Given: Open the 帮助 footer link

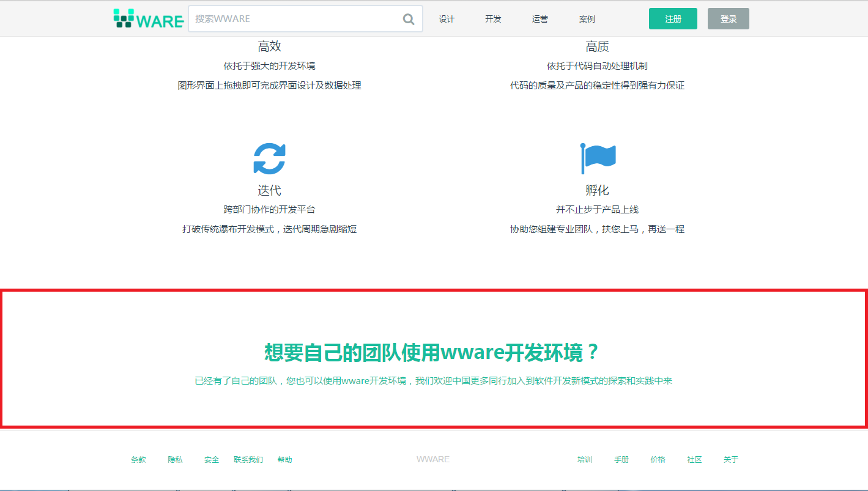Looking at the screenshot, I should click(284, 460).
